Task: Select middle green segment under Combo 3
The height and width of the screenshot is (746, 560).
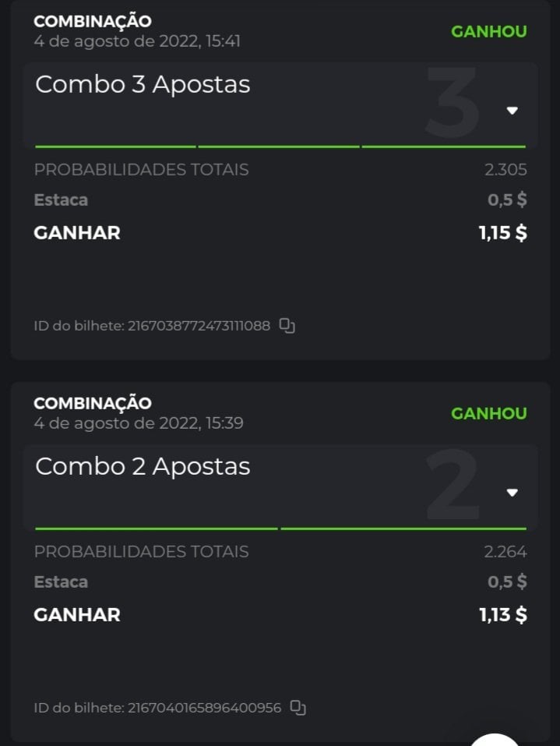Action: 279,146
